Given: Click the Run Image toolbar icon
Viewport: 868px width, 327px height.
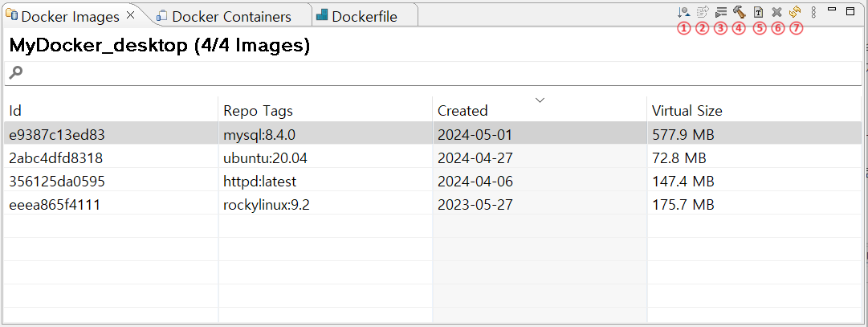Looking at the screenshot, I should (x=720, y=13).
